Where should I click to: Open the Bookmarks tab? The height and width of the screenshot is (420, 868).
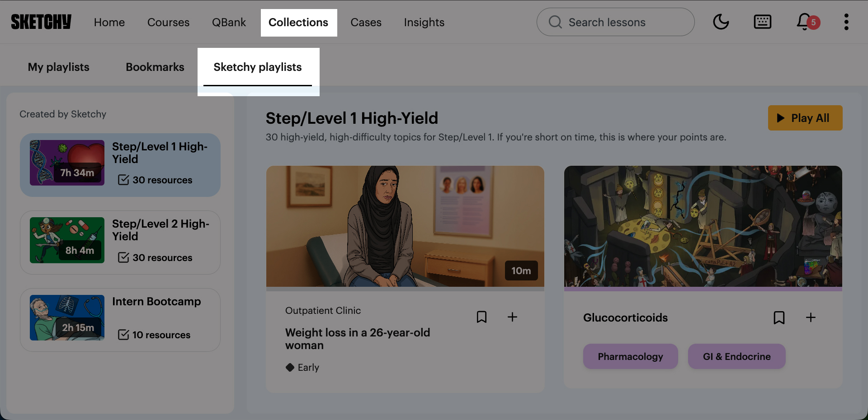pos(155,67)
